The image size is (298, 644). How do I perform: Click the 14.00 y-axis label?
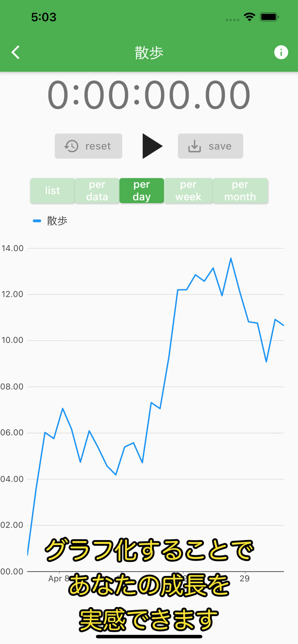12,248
